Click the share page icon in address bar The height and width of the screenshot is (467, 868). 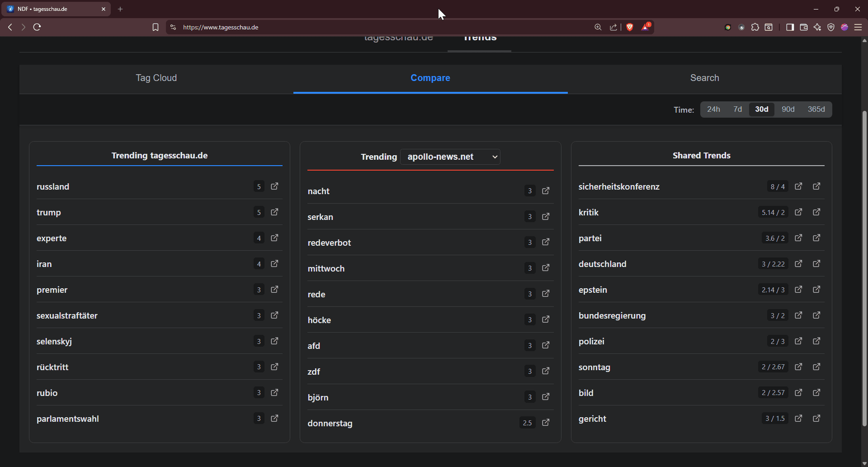point(613,27)
